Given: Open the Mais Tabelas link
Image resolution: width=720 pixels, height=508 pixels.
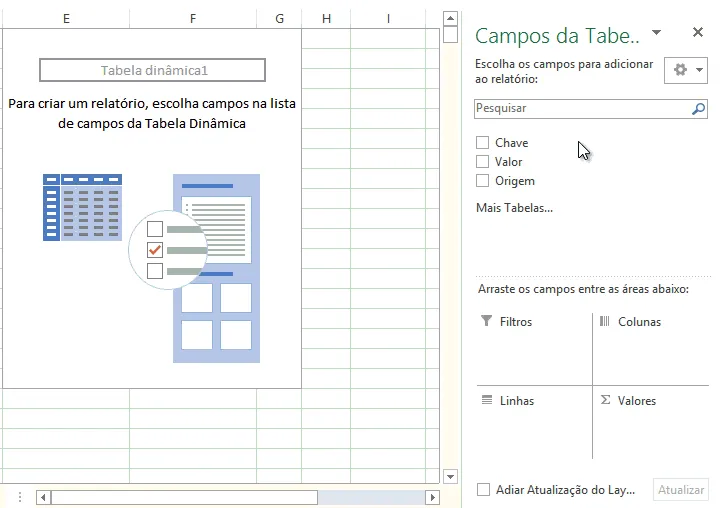Looking at the screenshot, I should 514,208.
